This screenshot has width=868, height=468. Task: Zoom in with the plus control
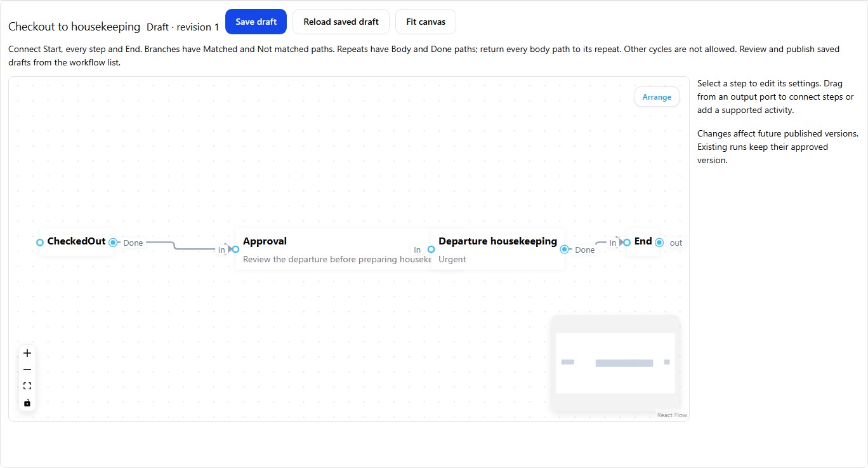tap(27, 353)
